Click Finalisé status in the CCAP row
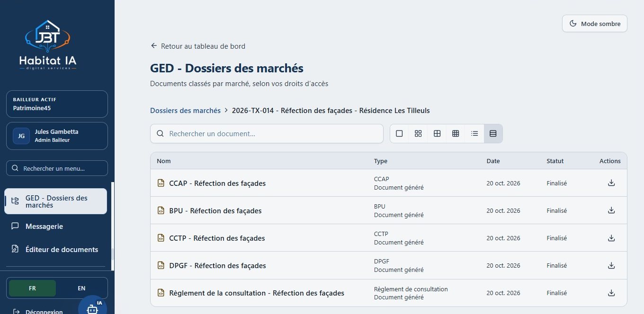The image size is (644, 314). (556, 183)
